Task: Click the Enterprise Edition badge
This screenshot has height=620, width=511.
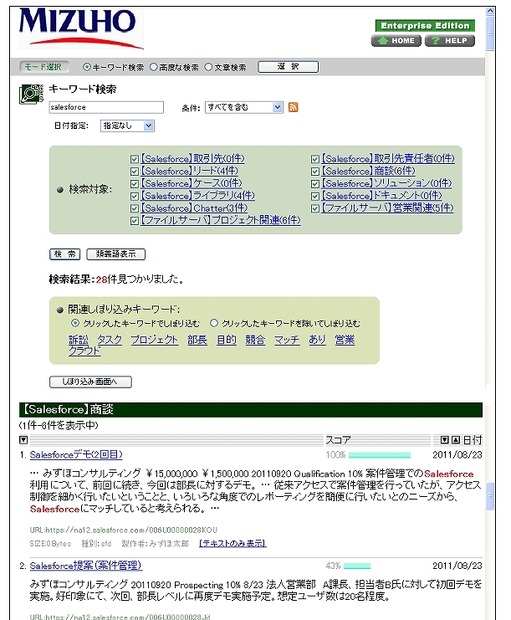Action: tap(425, 26)
